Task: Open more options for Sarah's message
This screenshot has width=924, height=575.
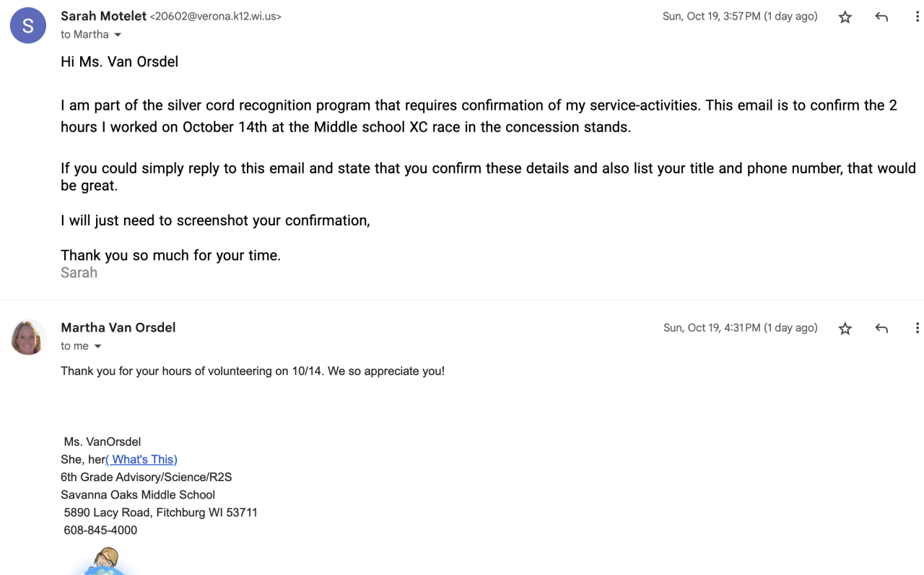Action: 917,17
